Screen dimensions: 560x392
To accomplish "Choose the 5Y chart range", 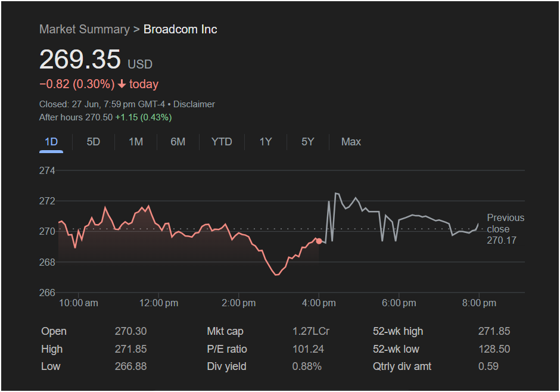I will point(307,142).
